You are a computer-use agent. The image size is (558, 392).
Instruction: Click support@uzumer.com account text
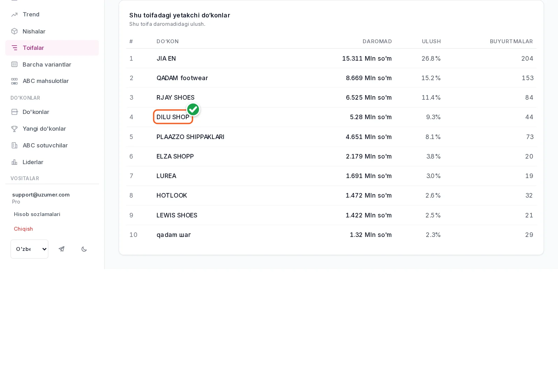point(41,195)
